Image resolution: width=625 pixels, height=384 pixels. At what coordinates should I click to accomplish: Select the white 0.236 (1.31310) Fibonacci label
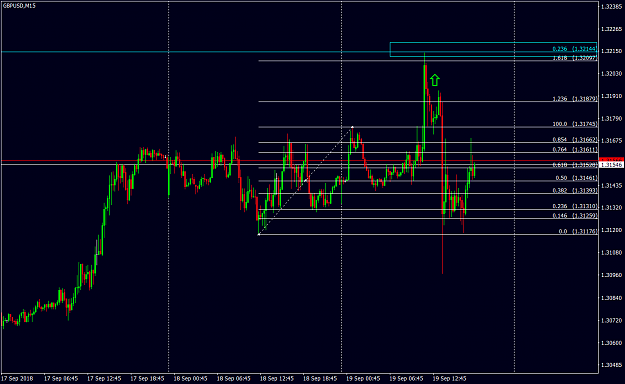coord(574,206)
